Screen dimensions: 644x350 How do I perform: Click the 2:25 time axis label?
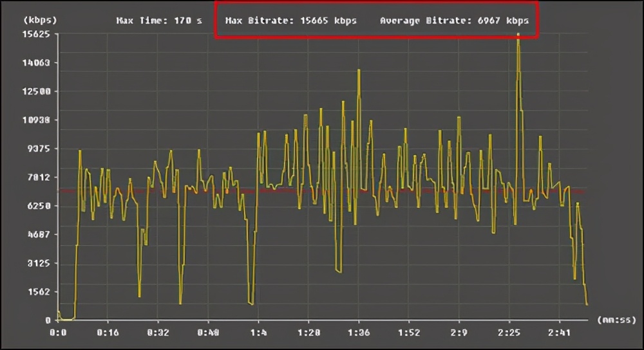pyautogui.click(x=509, y=333)
